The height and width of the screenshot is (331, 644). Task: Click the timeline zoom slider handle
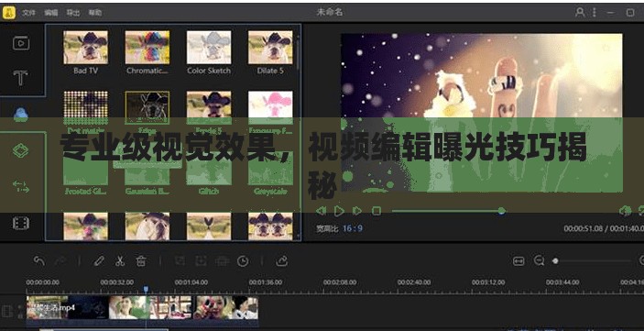555,260
